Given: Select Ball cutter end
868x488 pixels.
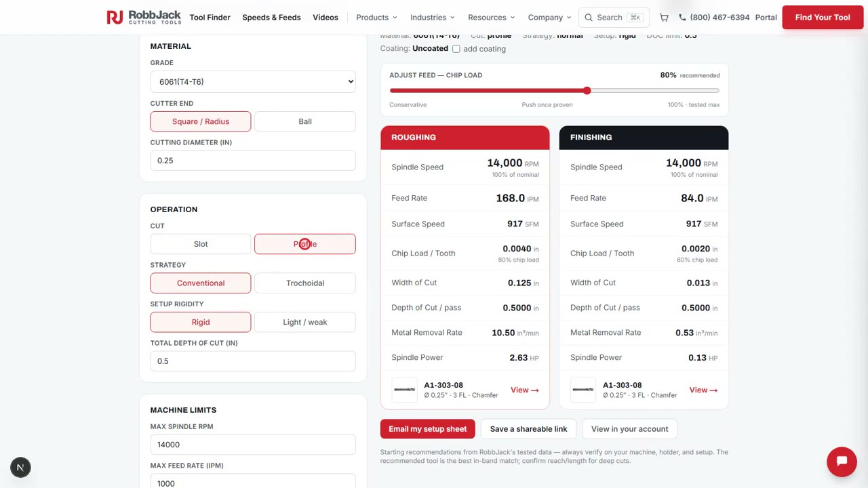Looking at the screenshot, I should (x=305, y=121).
